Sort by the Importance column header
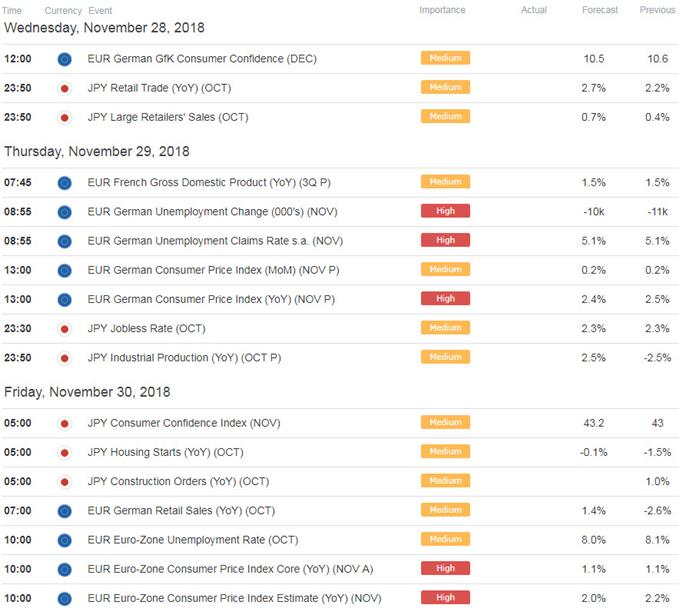679x611 pixels. (x=442, y=10)
